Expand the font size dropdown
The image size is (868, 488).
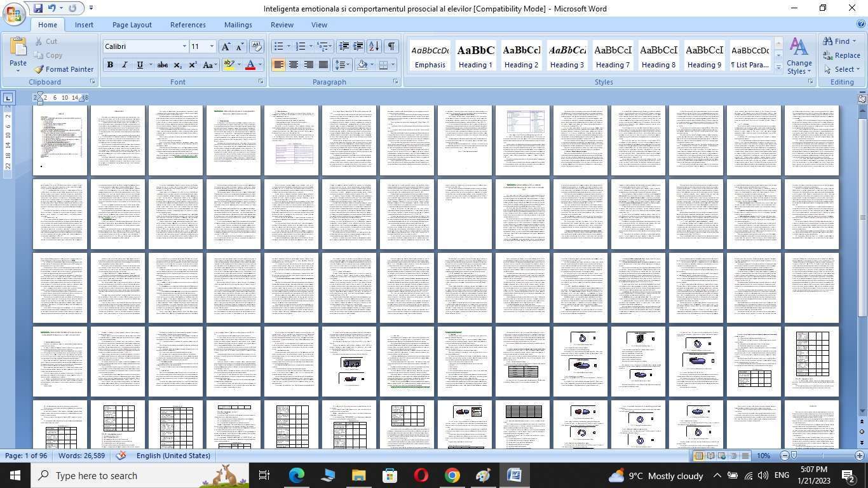pos(212,46)
